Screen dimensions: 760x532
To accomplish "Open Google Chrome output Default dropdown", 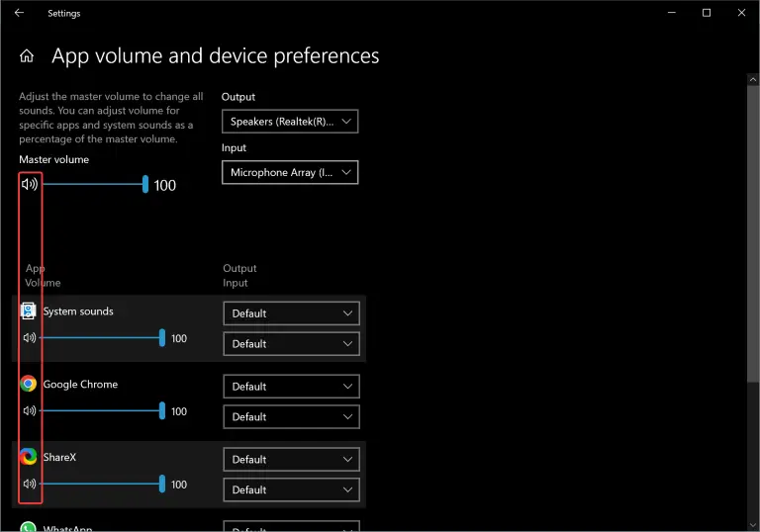I will 291,387.
